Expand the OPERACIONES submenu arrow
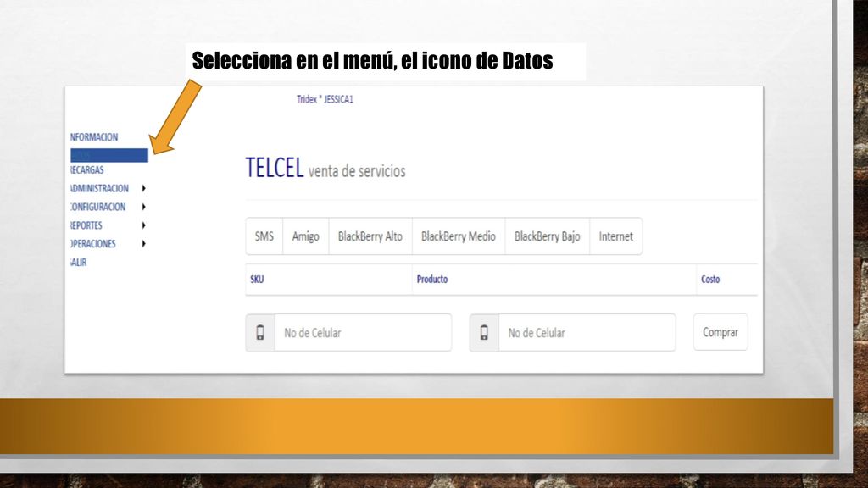 coord(143,243)
